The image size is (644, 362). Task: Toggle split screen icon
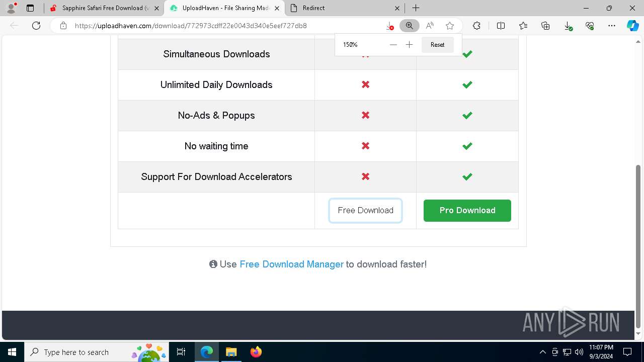tap(501, 26)
